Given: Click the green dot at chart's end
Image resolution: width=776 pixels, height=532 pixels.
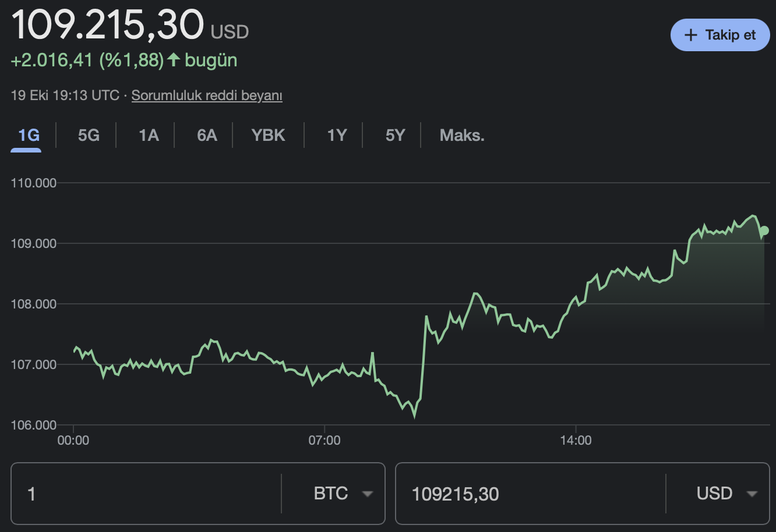Looking at the screenshot, I should (x=764, y=230).
